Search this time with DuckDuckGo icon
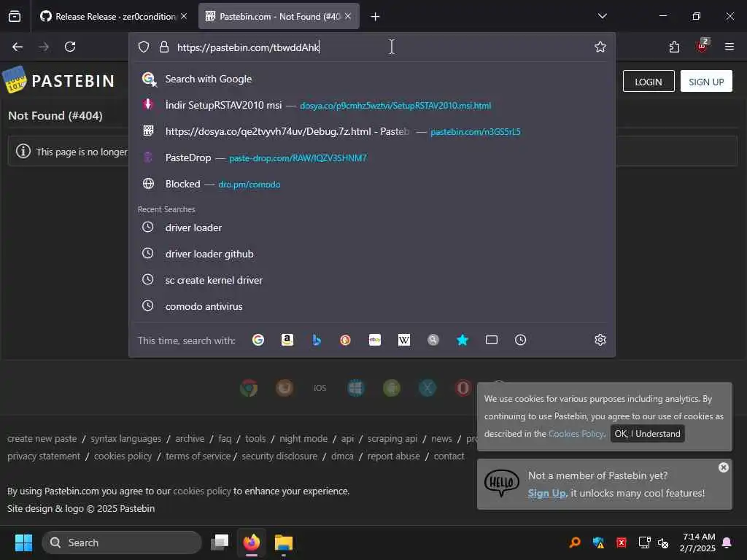The image size is (747, 560). [x=345, y=340]
